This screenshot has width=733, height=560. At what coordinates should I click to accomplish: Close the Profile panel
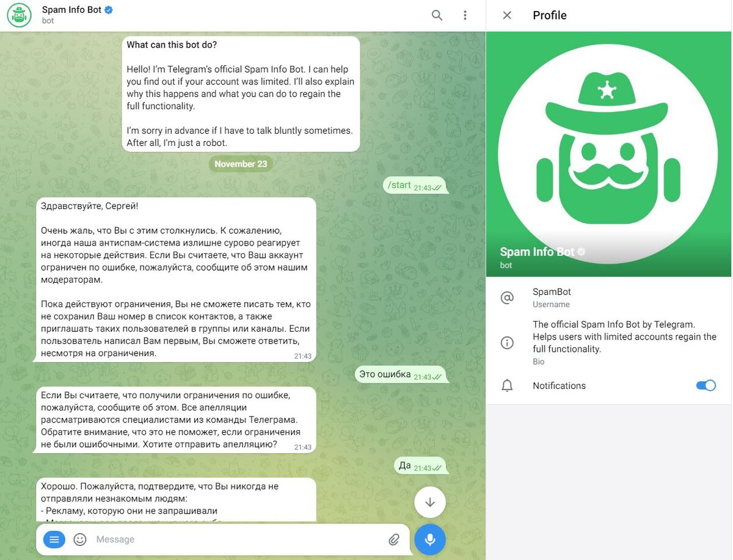(507, 15)
